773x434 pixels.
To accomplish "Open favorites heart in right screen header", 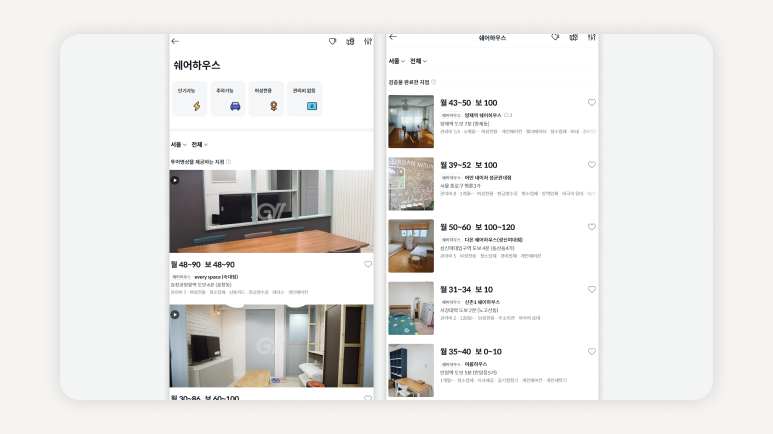I will (555, 37).
